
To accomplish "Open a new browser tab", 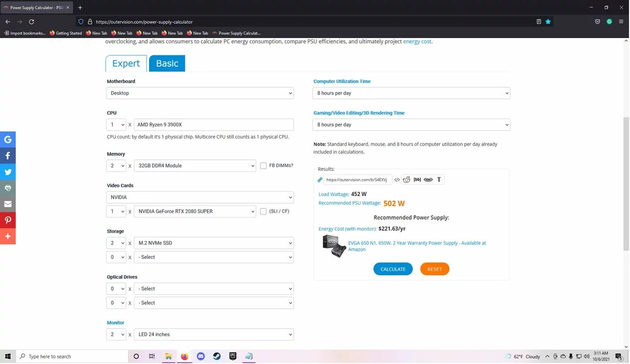I will coord(80,7).
